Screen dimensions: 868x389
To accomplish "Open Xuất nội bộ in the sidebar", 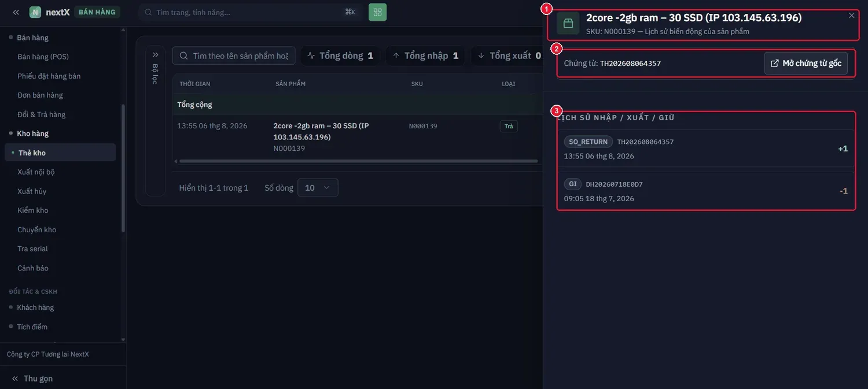I will pos(36,172).
